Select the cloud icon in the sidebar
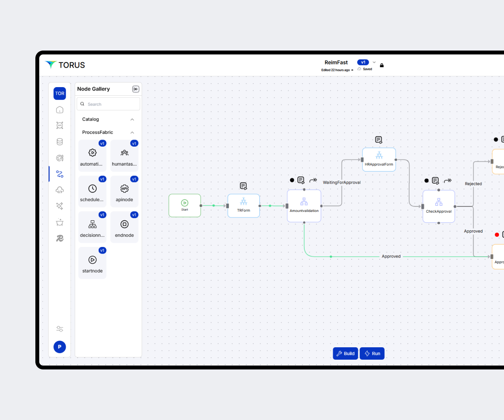Image resolution: width=504 pixels, height=420 pixels. 59,190
